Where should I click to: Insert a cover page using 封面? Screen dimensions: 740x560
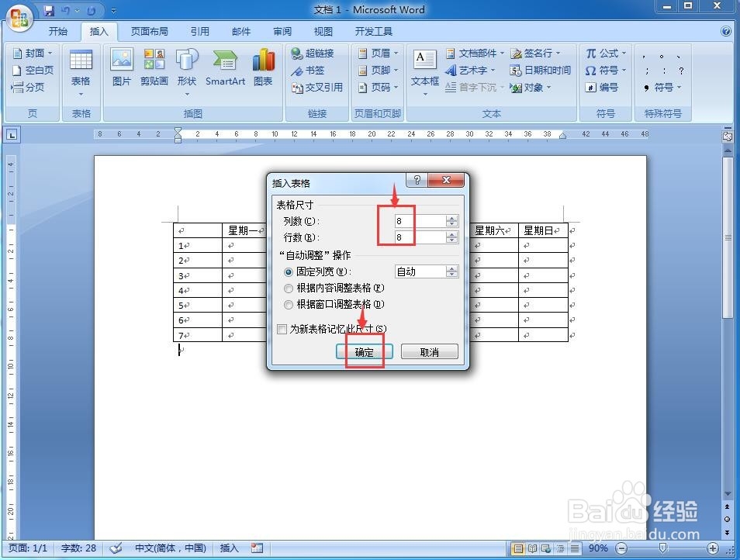31,53
